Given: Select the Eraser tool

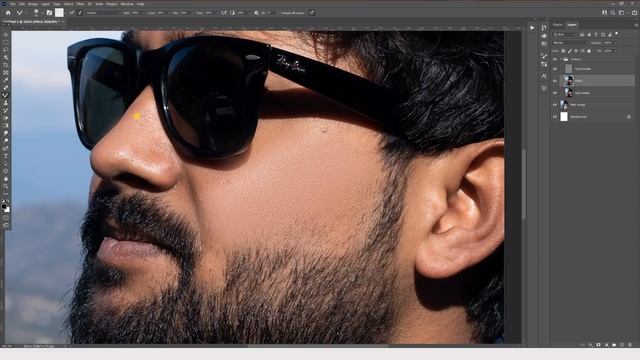Looking at the screenshot, I should click(6, 118).
